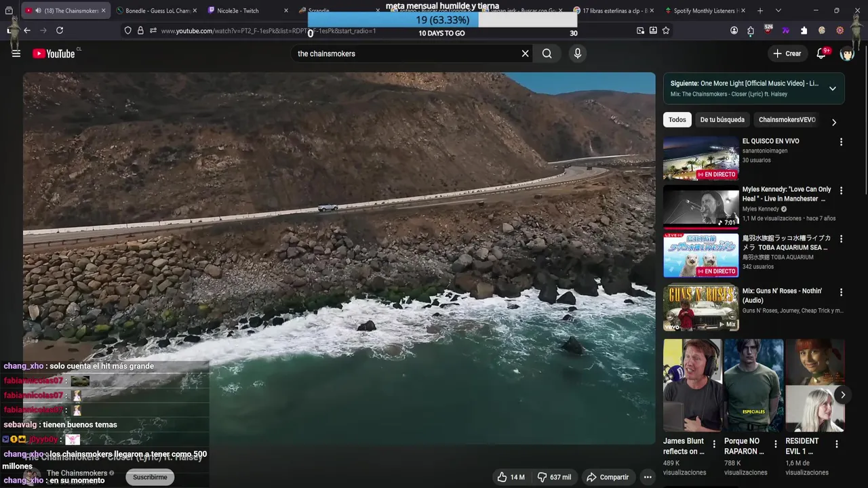
Task: Open Mix: Guns N' Roses title
Action: [783, 296]
